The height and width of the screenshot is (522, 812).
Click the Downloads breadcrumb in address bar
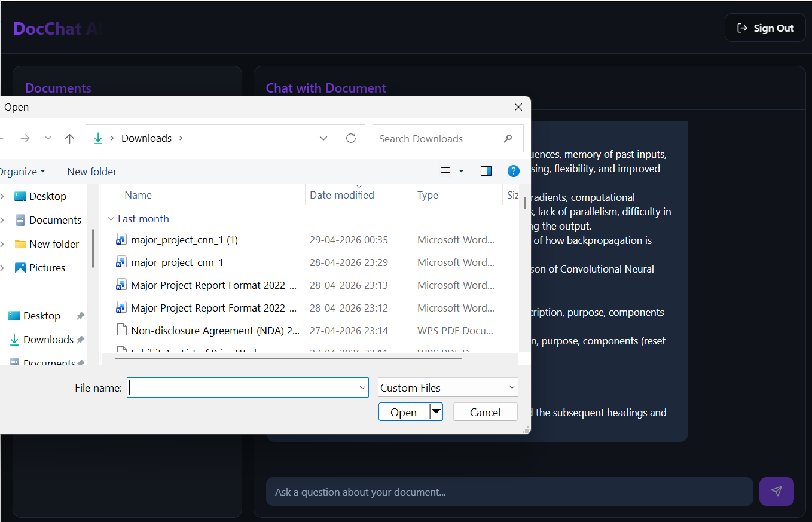point(146,138)
